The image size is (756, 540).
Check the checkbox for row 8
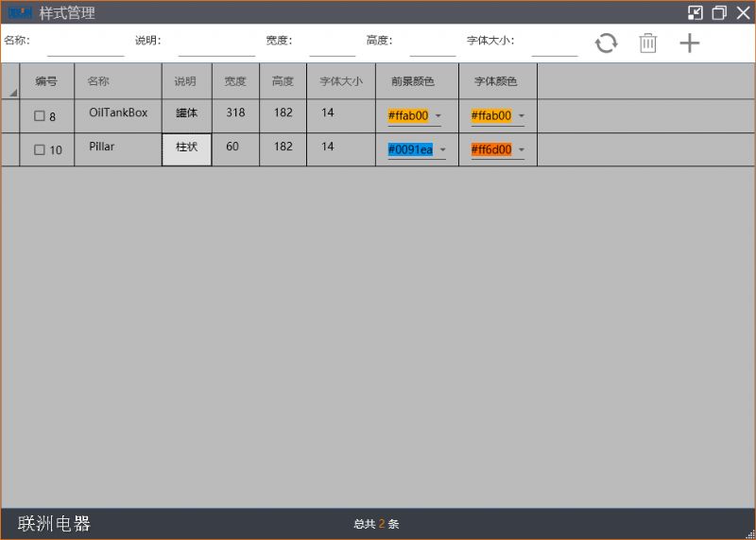click(40, 116)
